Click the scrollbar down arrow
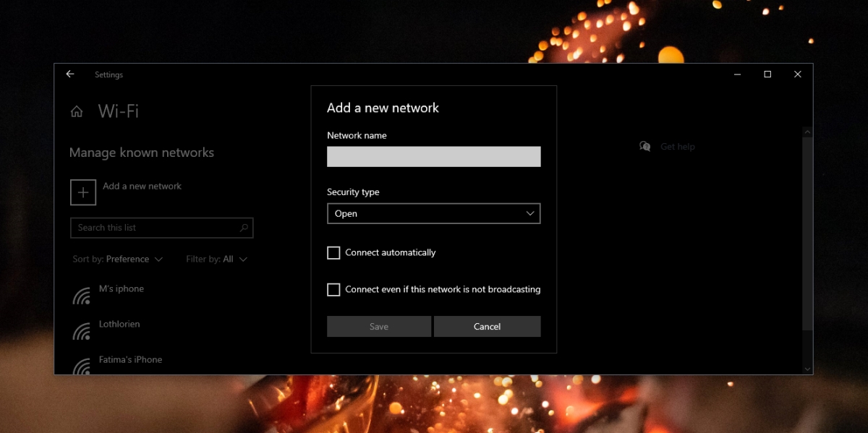Image resolution: width=868 pixels, height=433 pixels. click(807, 368)
